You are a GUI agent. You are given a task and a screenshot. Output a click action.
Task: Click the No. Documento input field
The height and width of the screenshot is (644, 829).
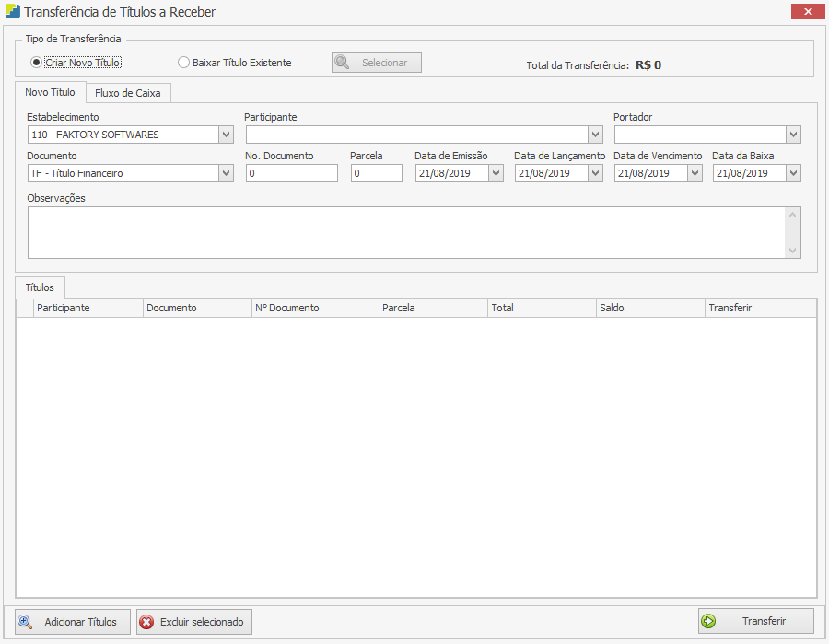[x=291, y=173]
